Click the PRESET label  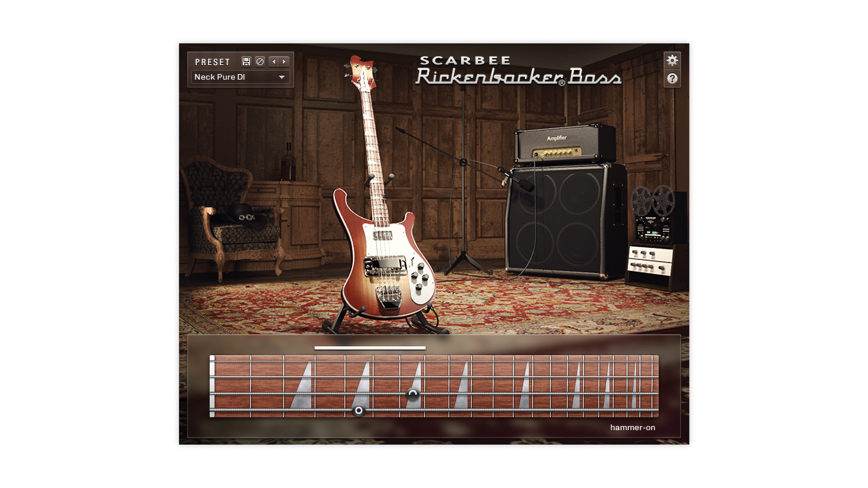point(212,62)
